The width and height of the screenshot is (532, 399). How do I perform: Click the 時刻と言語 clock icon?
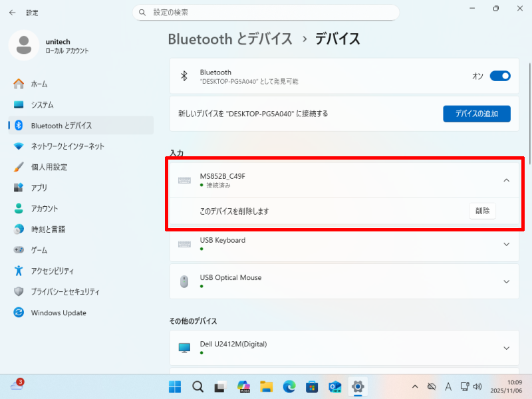pos(19,229)
